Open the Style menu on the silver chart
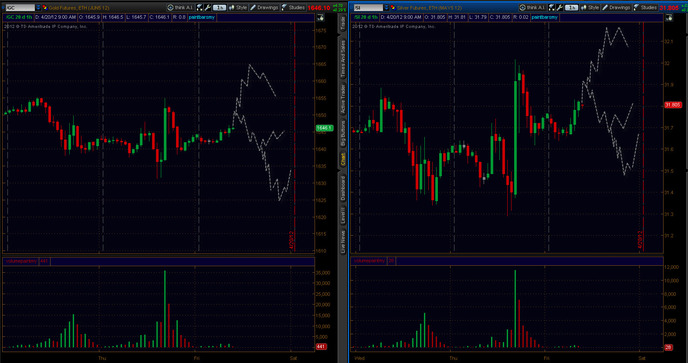The image size is (688, 363). click(589, 7)
